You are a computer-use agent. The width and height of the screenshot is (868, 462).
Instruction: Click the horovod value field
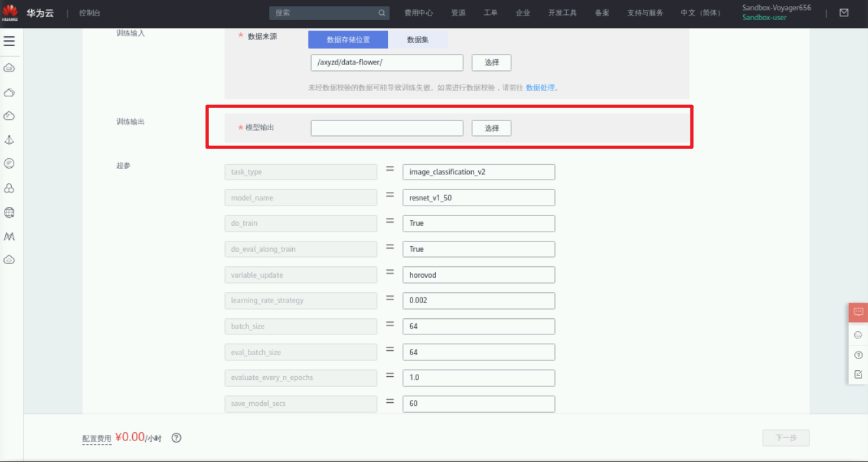(x=479, y=275)
